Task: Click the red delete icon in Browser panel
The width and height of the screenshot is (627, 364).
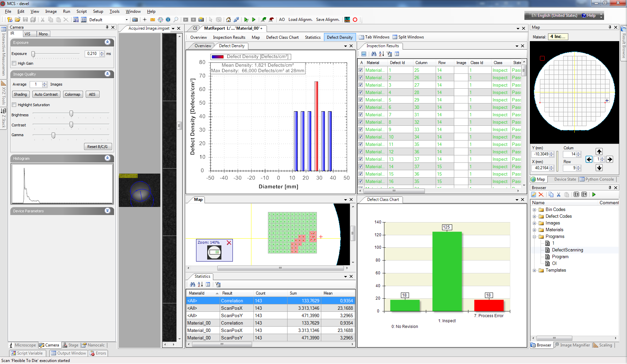Action: point(541,194)
